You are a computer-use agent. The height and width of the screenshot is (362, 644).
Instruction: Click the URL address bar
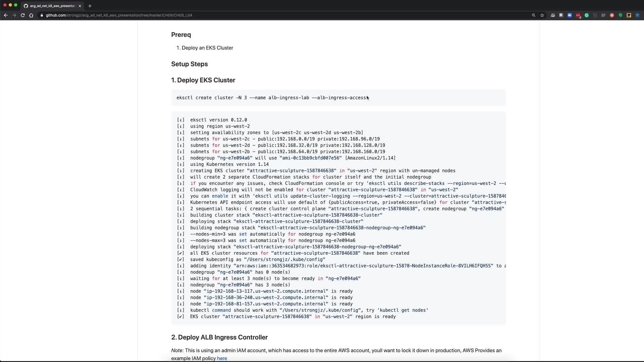(x=235, y=15)
